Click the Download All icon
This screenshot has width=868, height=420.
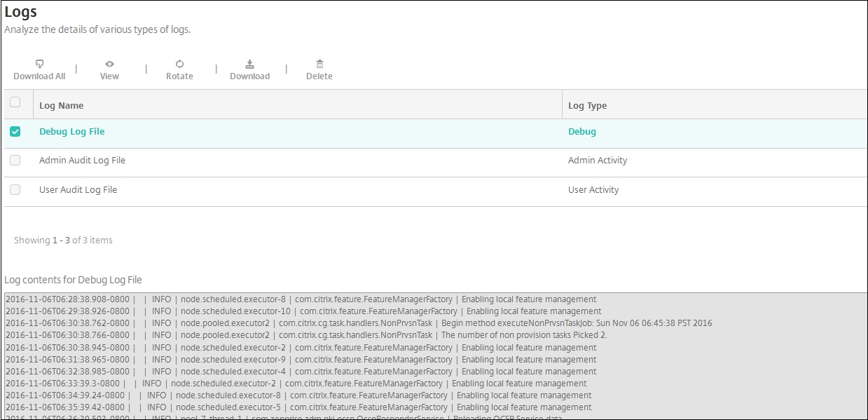[x=39, y=64]
